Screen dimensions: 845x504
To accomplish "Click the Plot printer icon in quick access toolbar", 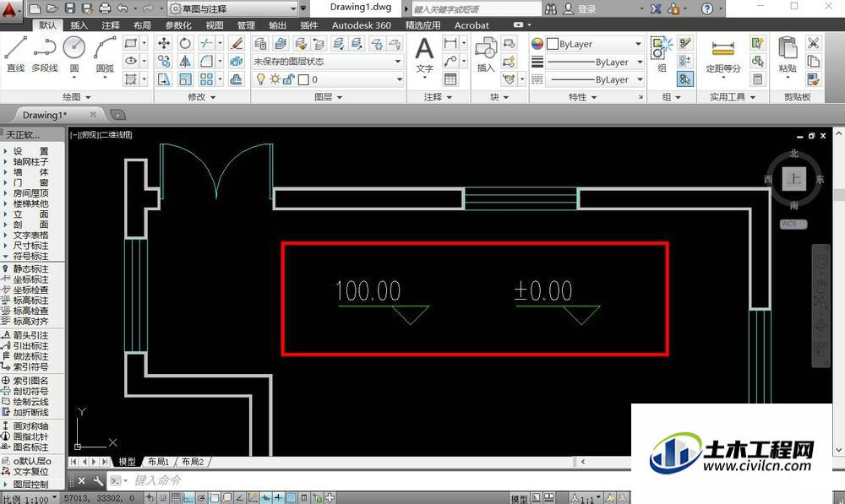I will (105, 8).
